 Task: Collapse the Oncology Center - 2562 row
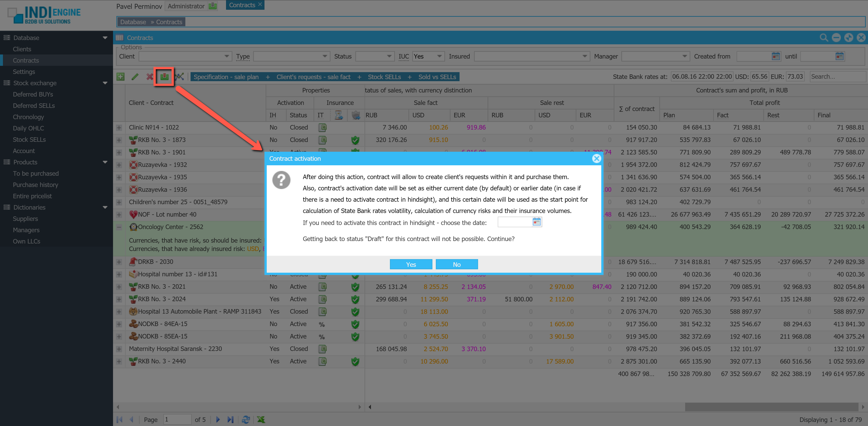119,227
